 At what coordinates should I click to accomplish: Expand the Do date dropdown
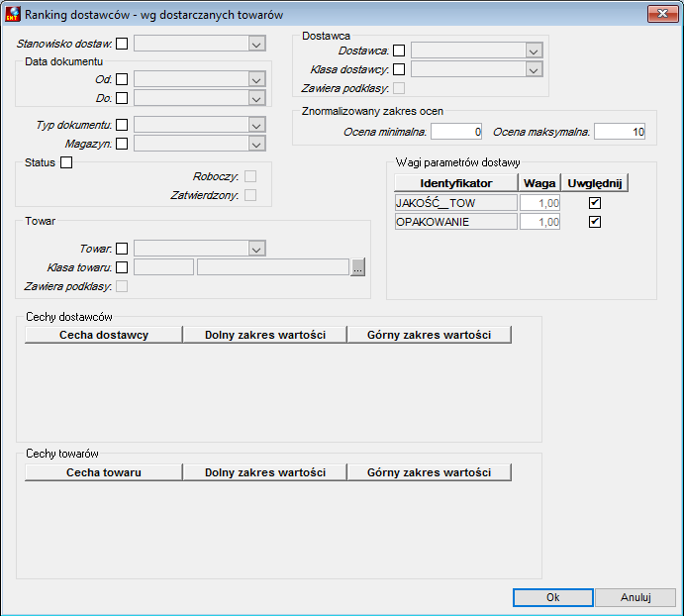coord(256,98)
